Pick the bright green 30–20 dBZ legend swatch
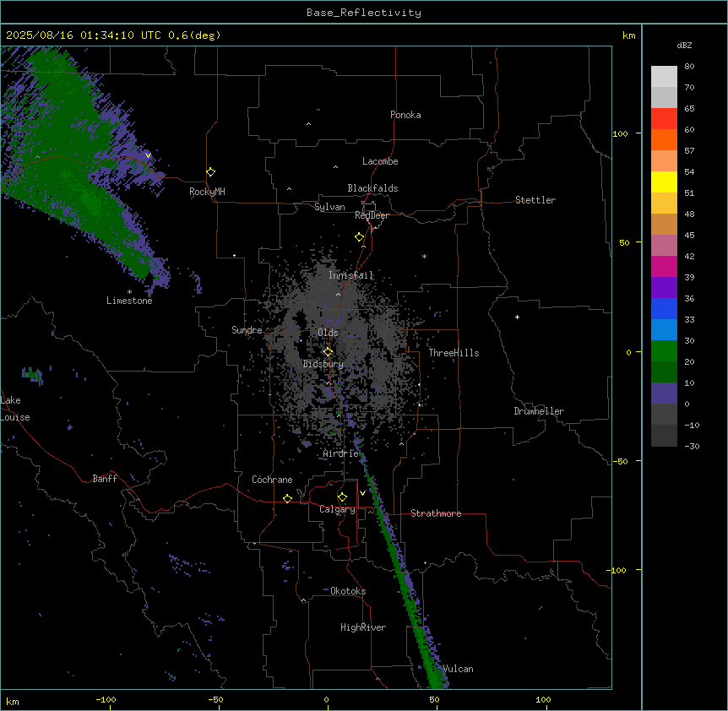The width and height of the screenshot is (728, 711). pyautogui.click(x=664, y=351)
